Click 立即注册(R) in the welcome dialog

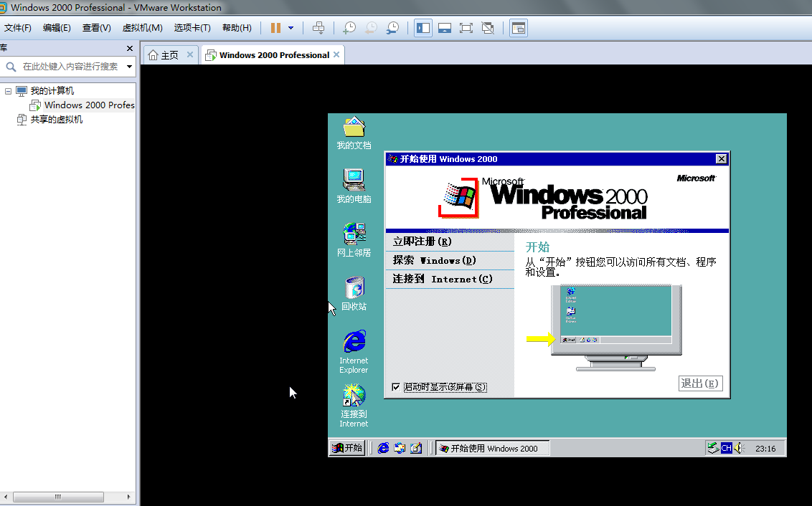point(450,242)
